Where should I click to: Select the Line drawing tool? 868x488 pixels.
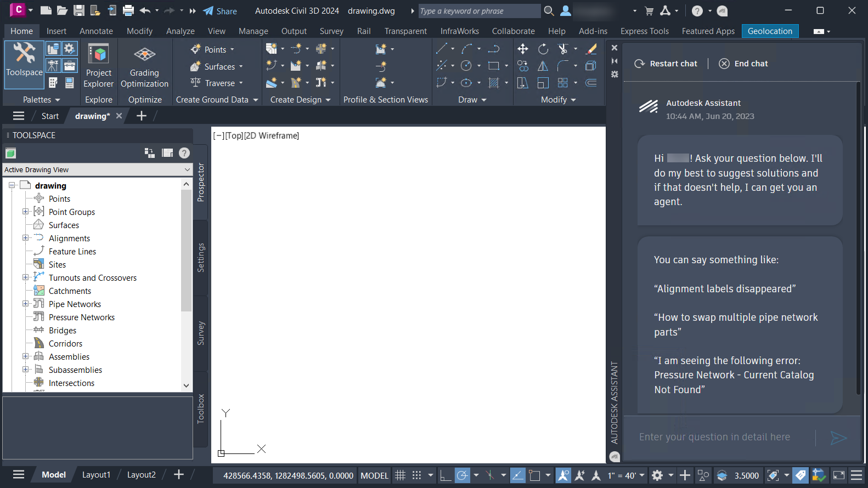click(441, 49)
